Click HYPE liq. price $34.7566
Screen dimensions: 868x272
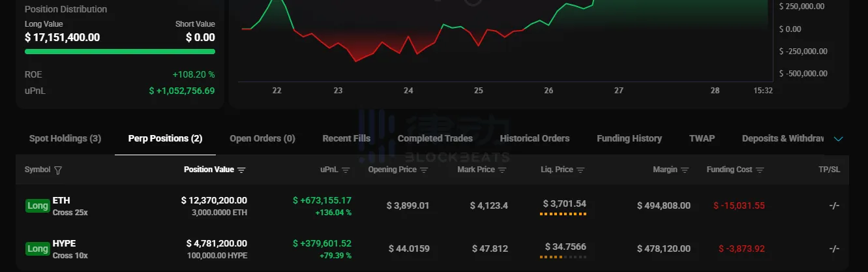coord(565,247)
